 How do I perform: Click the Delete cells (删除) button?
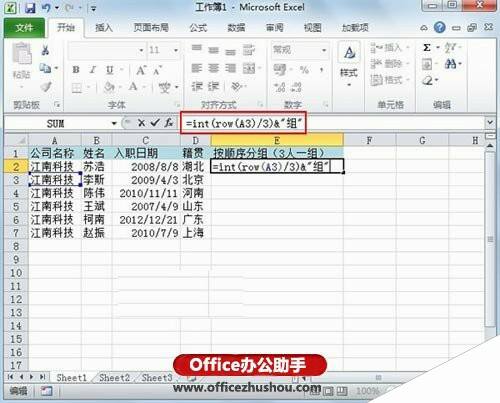(x=389, y=63)
